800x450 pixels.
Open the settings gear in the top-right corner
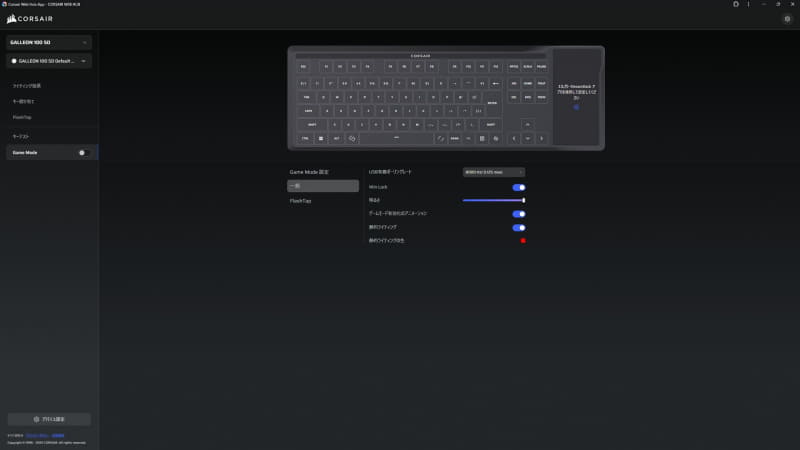pyautogui.click(x=787, y=19)
